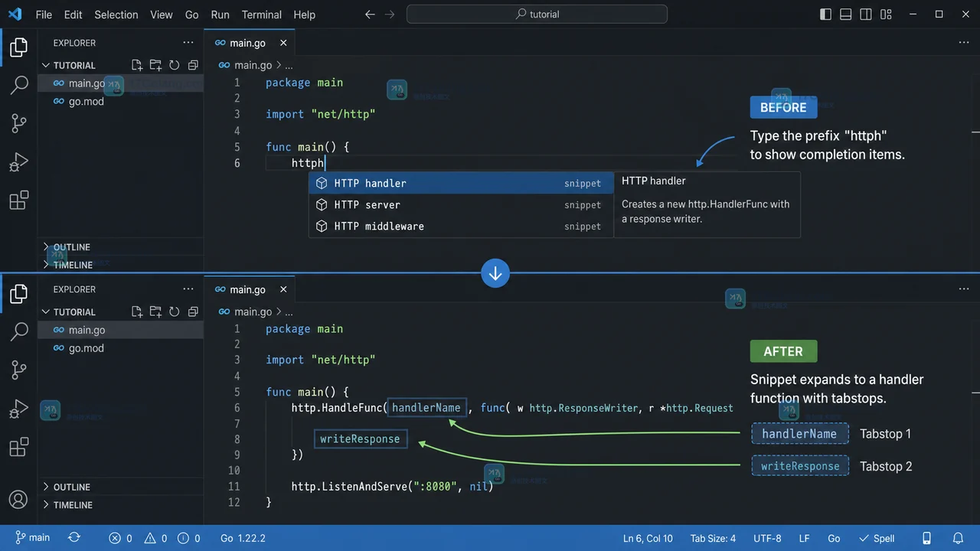Select HTTP handler snippet completion
This screenshot has height=551, width=980.
pyautogui.click(x=461, y=183)
